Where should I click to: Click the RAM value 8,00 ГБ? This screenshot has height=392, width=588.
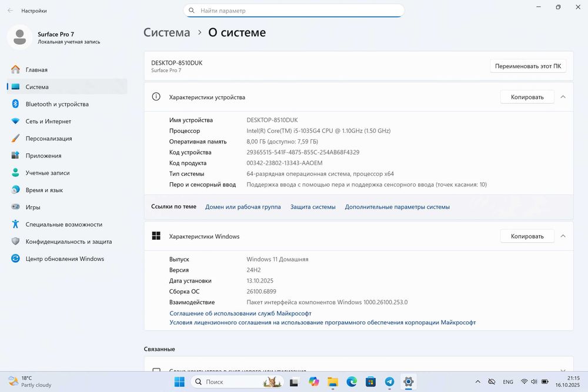[x=282, y=142]
